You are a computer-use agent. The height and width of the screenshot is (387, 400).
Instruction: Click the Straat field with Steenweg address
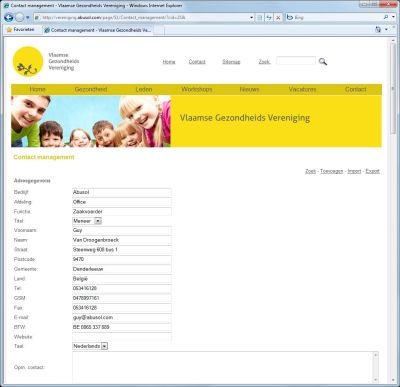[122, 250]
